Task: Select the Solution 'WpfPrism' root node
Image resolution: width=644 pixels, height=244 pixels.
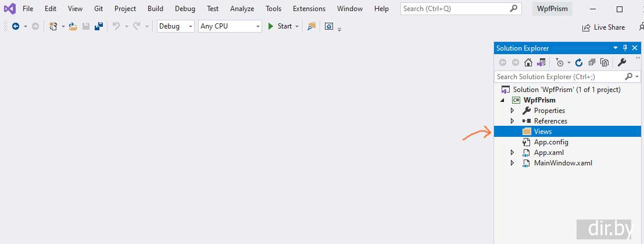Action: (567, 90)
